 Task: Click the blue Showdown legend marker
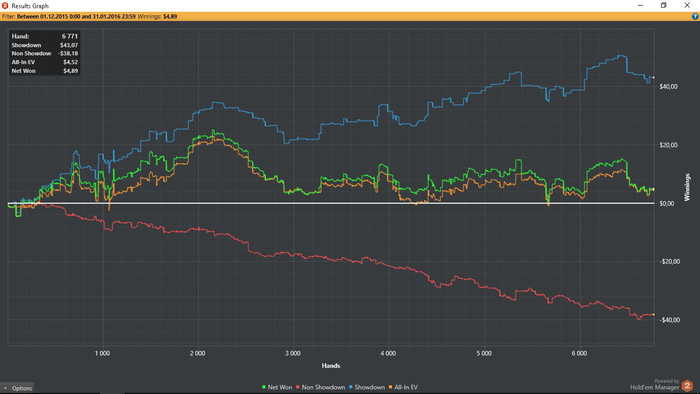coord(350,387)
